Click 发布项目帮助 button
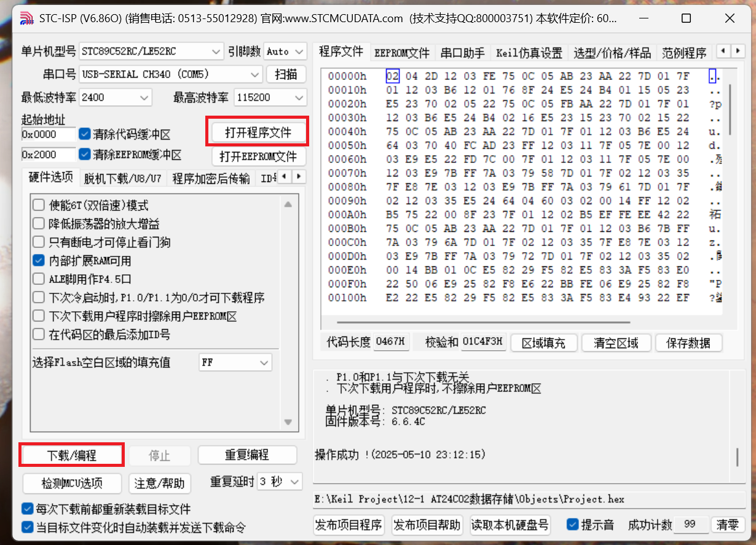Image resolution: width=756 pixels, height=545 pixels. coord(427,525)
